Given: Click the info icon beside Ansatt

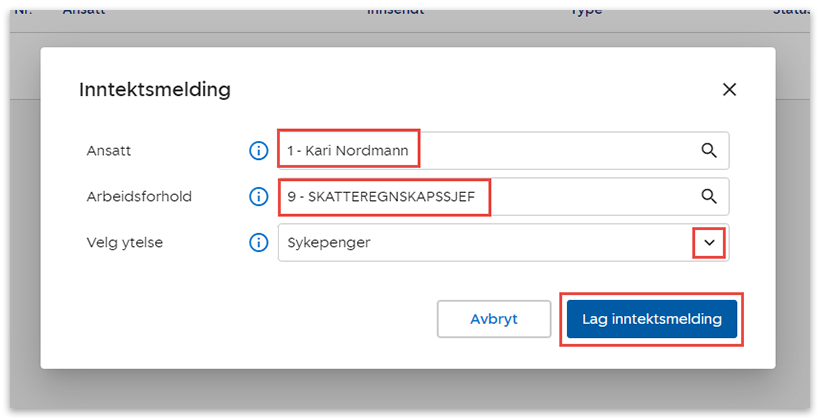Looking at the screenshot, I should [x=258, y=151].
